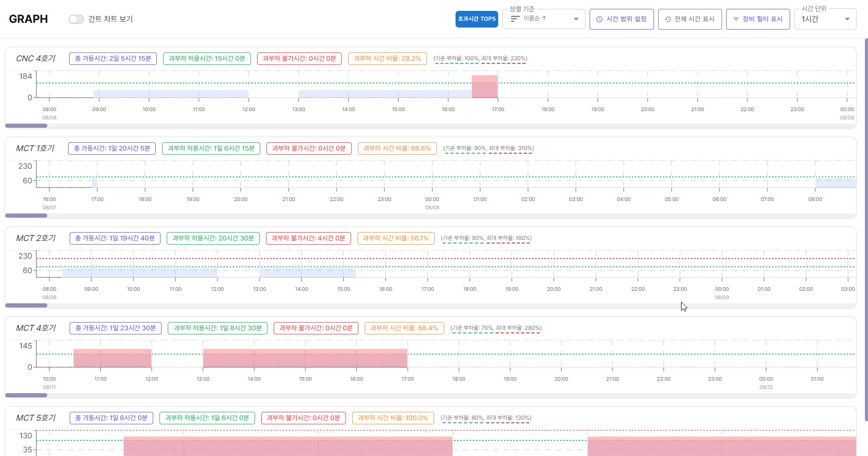Expand the 시간 단위 1시간 dropdown
Screen dimensions: 868x456
(825, 19)
